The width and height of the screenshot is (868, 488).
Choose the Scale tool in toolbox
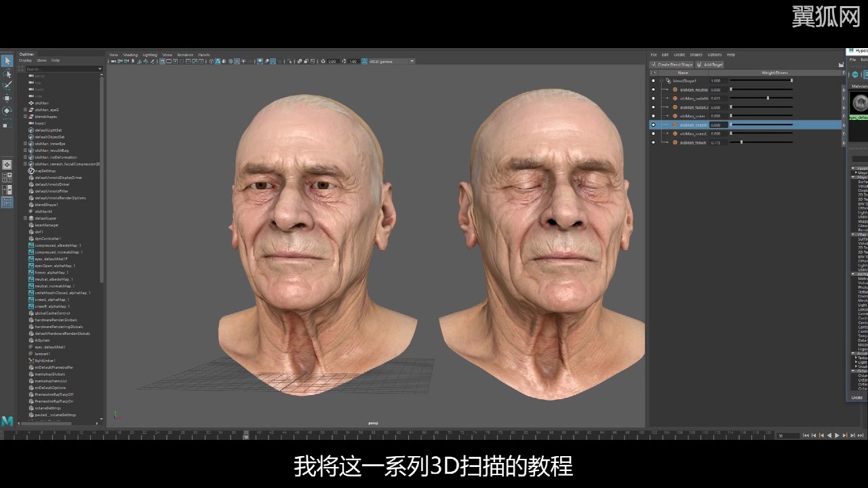click(7, 125)
